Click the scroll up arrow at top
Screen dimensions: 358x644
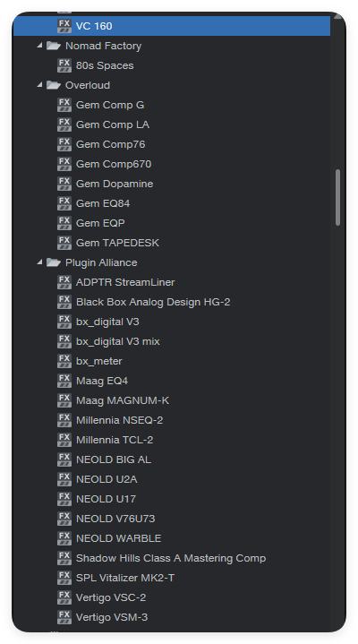pyautogui.click(x=338, y=16)
